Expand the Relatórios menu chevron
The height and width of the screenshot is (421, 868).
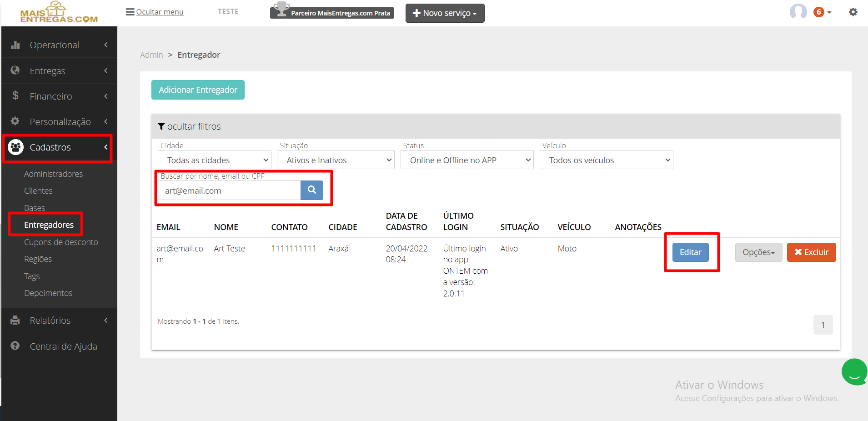(x=106, y=320)
